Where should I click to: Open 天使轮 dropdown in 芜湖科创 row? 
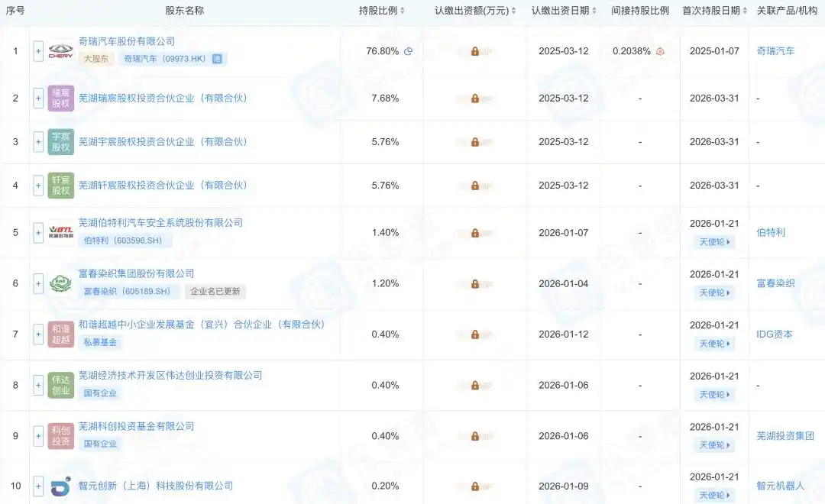tap(714, 446)
